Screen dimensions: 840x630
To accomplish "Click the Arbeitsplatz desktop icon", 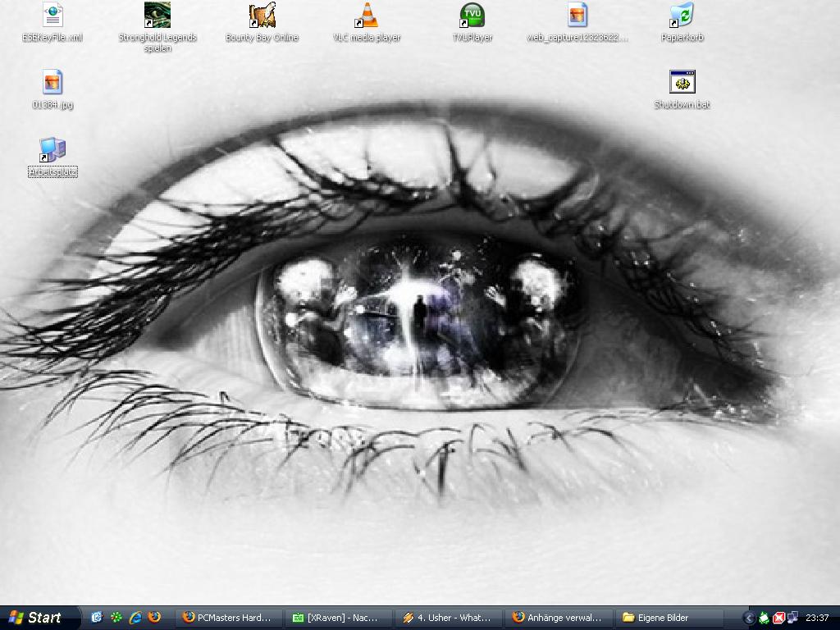I will [x=52, y=150].
